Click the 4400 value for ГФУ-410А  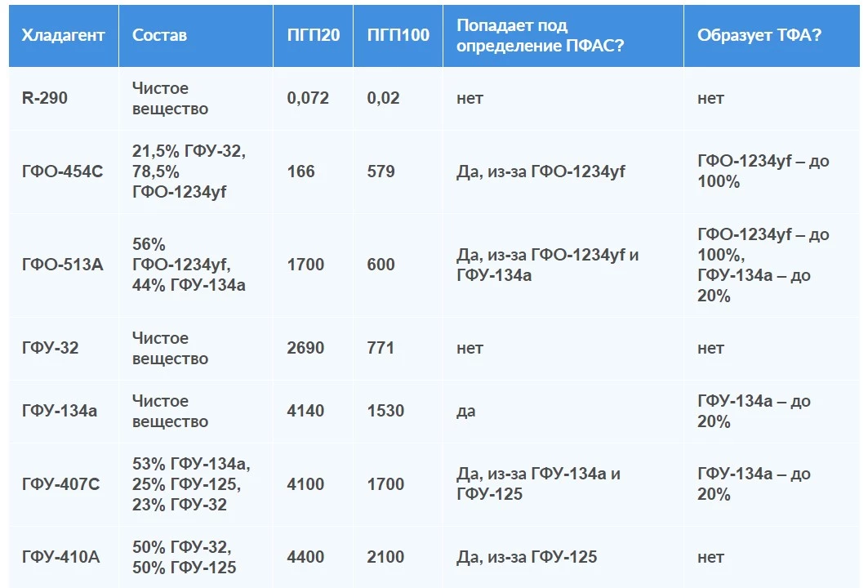[305, 557]
